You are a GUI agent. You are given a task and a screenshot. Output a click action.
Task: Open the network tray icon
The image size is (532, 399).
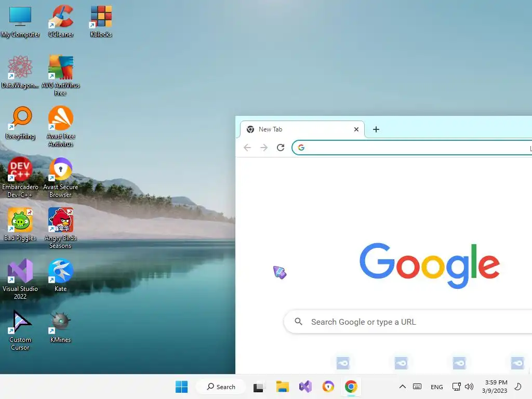[x=457, y=387]
